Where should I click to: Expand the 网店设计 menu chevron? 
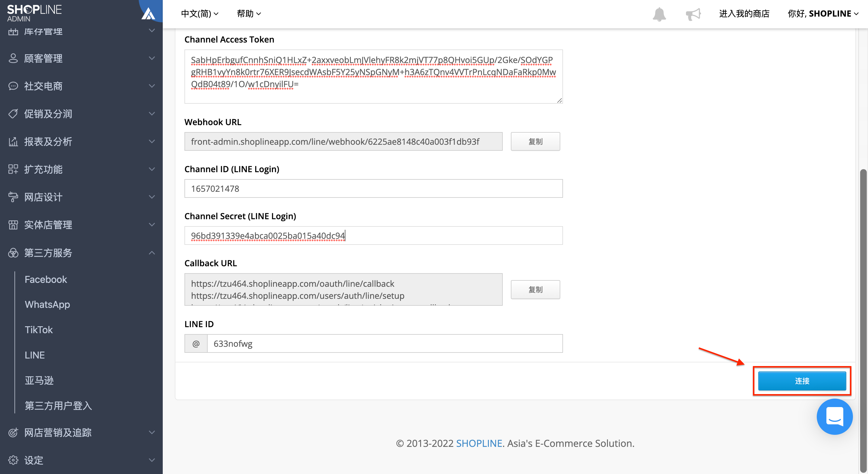(152, 197)
